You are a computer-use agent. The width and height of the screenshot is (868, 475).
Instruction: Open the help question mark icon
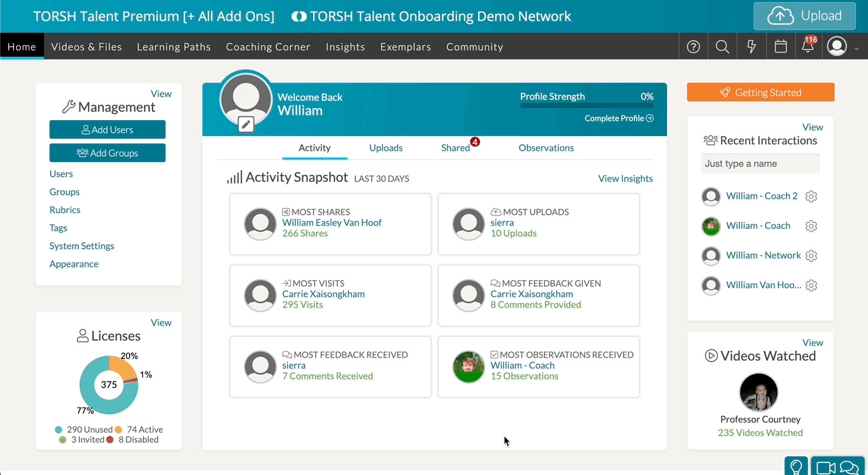[x=694, y=47]
